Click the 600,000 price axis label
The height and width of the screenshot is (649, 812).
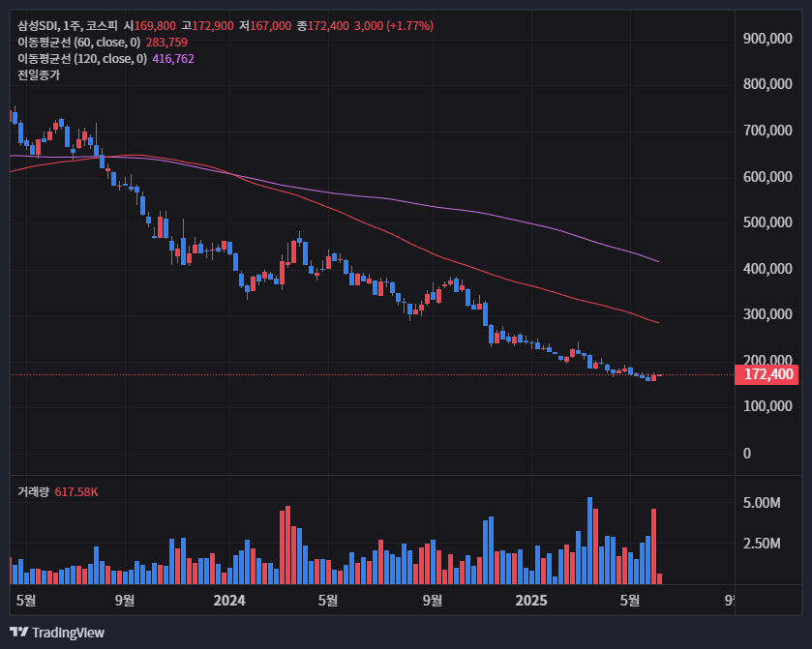tap(767, 177)
